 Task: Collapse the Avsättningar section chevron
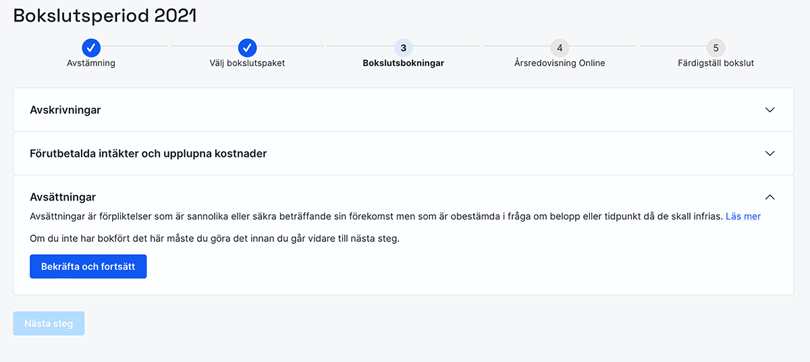(x=770, y=197)
